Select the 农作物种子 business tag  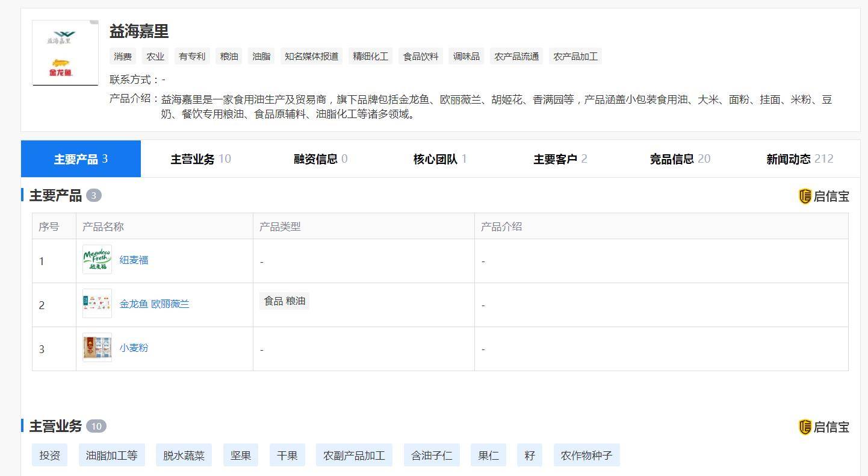click(x=586, y=456)
